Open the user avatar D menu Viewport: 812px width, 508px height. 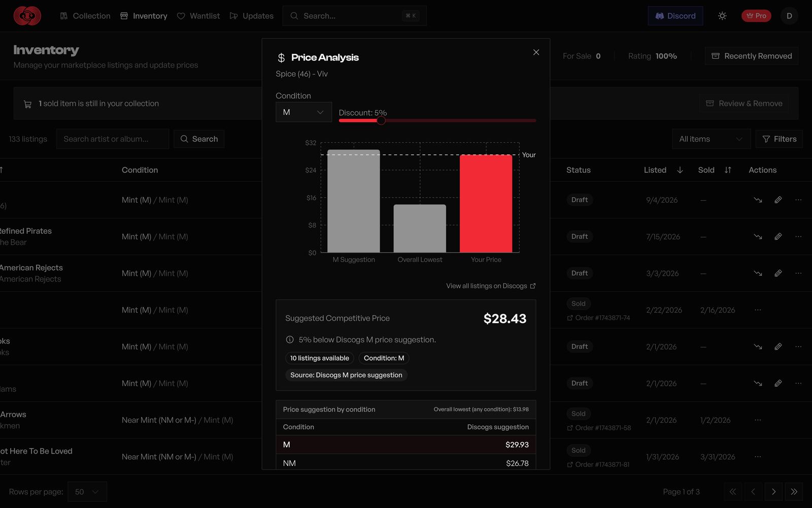click(789, 16)
